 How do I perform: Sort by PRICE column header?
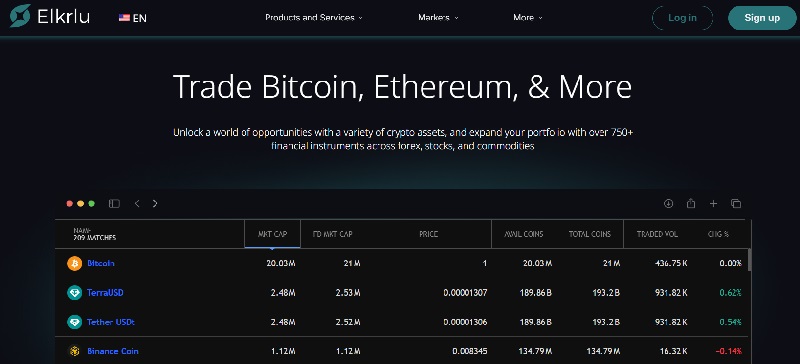(429, 234)
